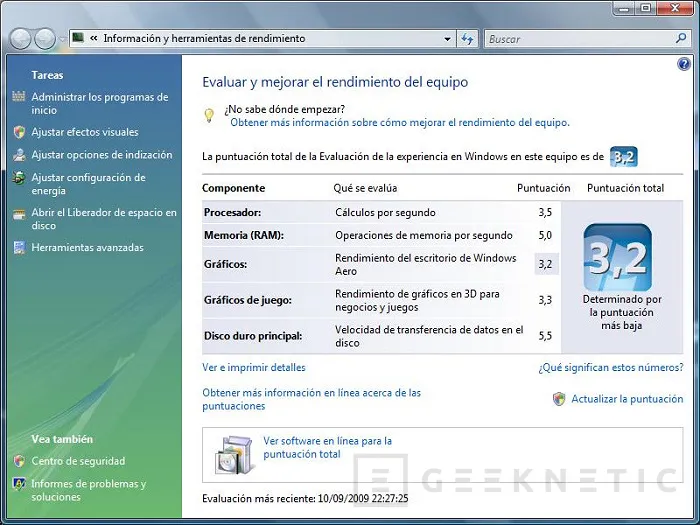Click the magnifying glass search icon

pyautogui.click(x=681, y=38)
